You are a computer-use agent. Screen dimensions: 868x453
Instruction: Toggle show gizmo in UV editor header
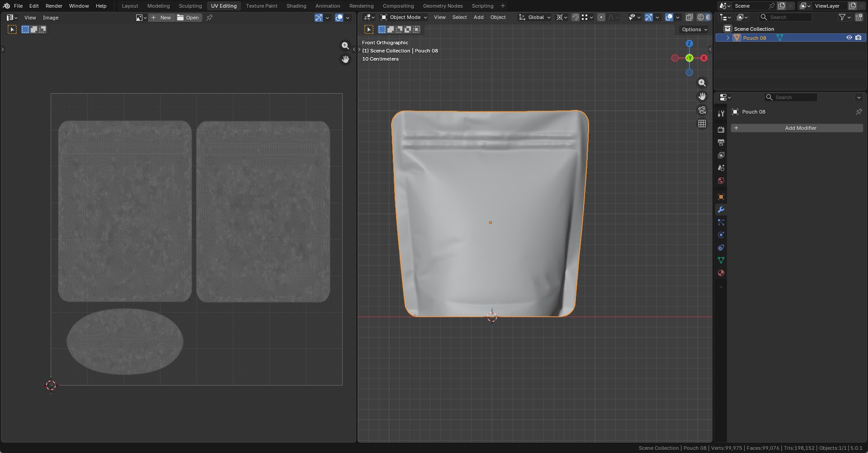click(x=318, y=18)
